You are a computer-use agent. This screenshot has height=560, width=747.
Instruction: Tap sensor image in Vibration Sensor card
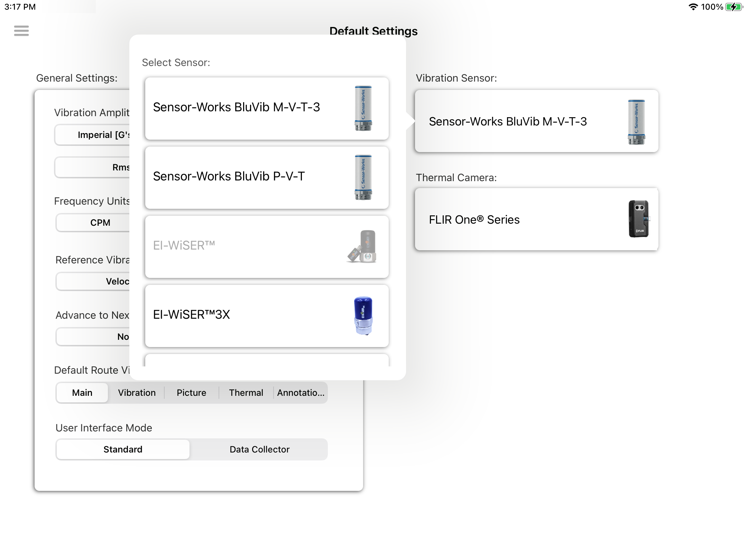(636, 122)
